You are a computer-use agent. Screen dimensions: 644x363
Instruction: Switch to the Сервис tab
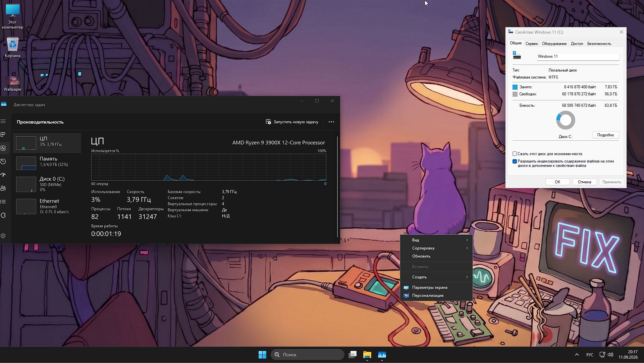point(532,44)
